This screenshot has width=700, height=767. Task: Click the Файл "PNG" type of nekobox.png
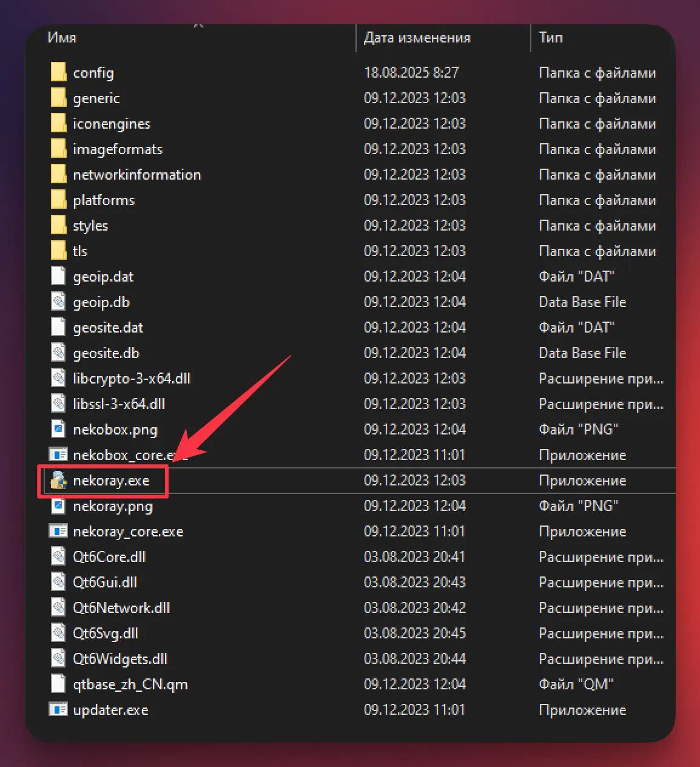click(579, 429)
